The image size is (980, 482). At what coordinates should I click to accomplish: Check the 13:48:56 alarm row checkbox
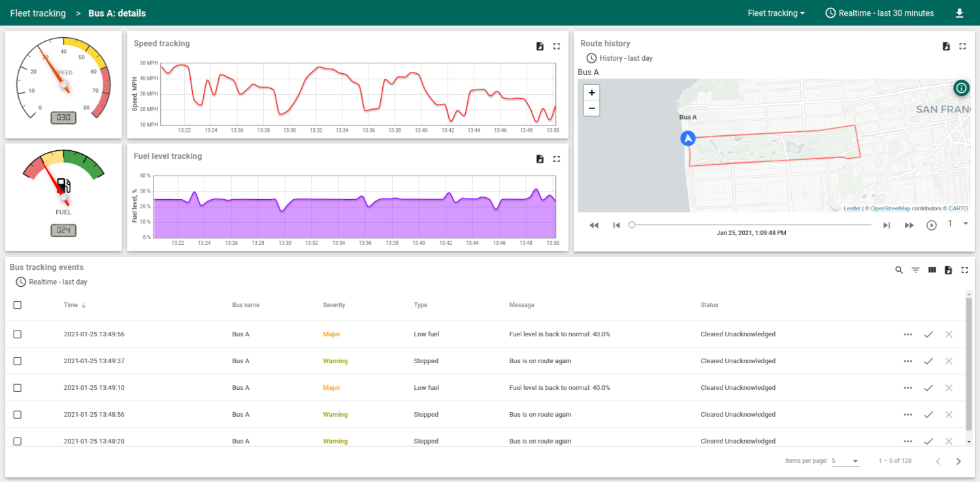(x=17, y=414)
